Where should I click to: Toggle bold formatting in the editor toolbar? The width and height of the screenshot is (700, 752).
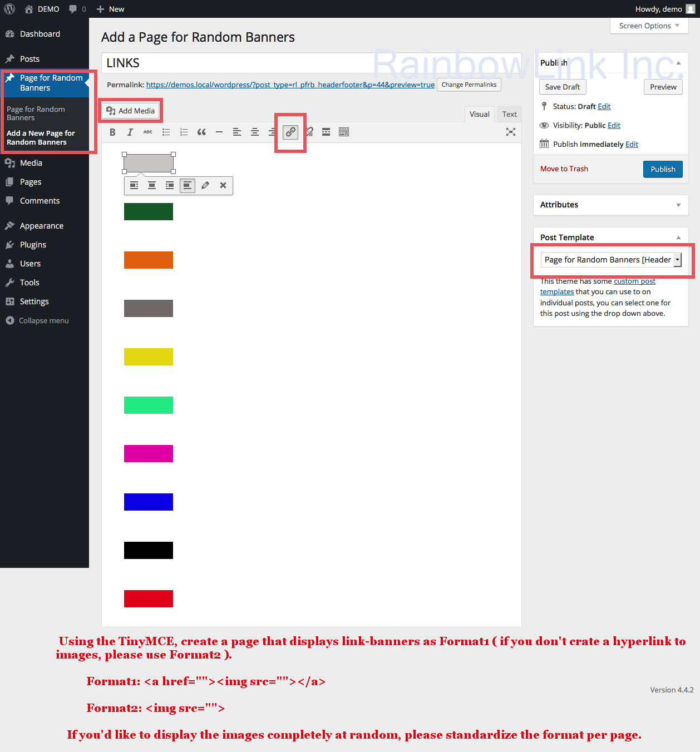tap(112, 132)
